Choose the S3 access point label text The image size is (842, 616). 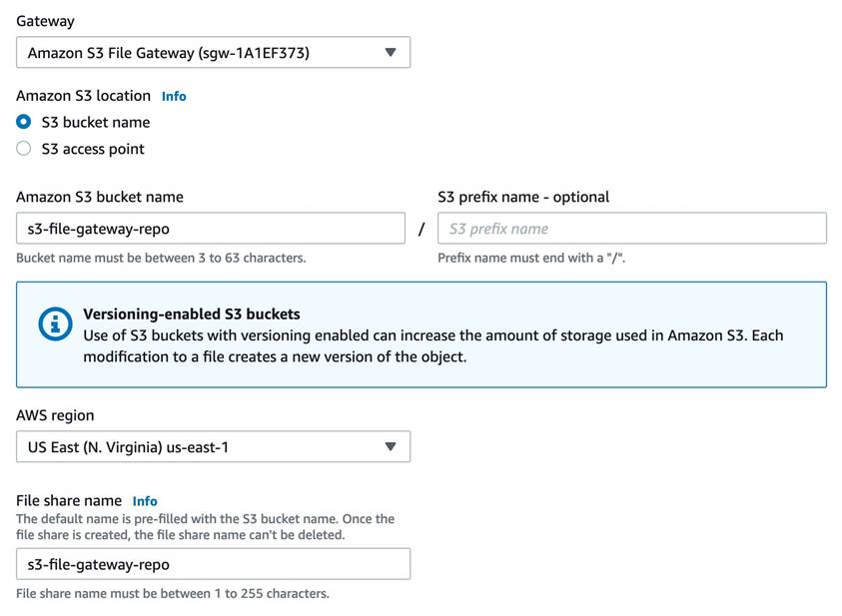(x=93, y=149)
